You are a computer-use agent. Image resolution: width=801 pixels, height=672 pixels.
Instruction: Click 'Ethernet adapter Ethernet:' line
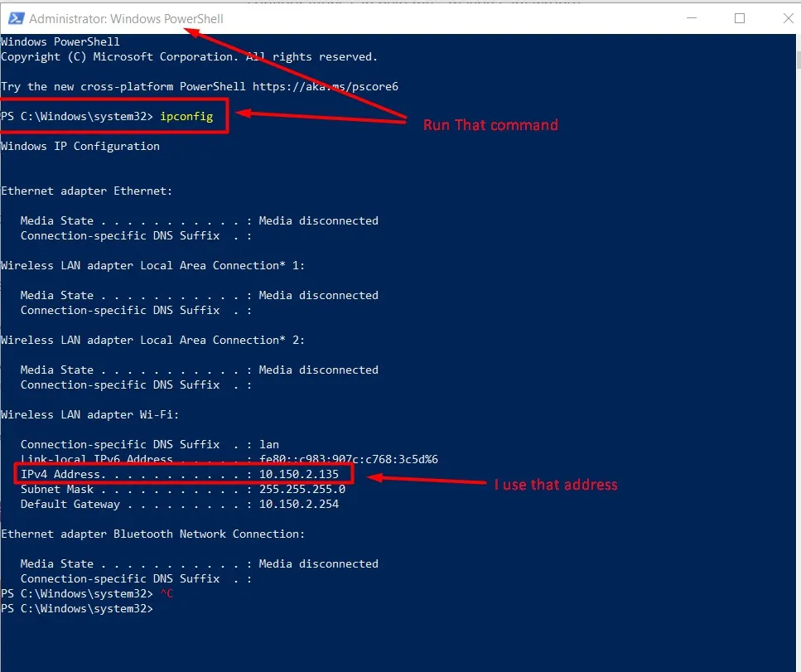pos(87,191)
